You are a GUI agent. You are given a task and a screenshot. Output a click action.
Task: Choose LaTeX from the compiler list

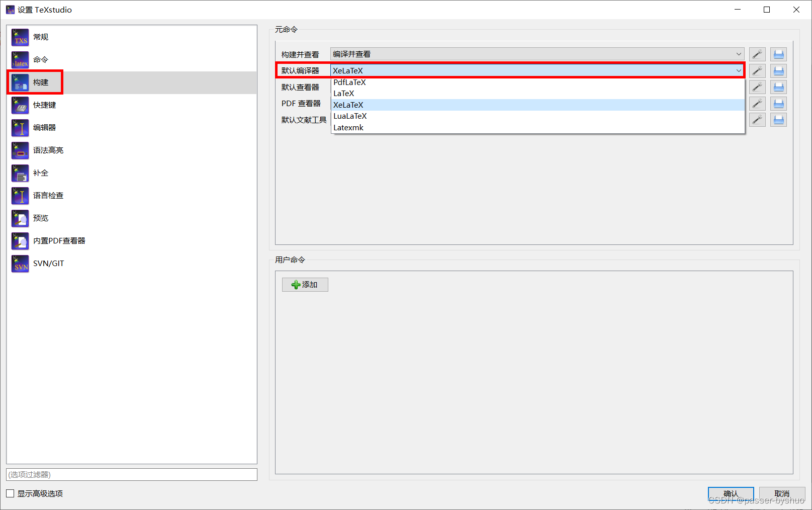point(537,94)
